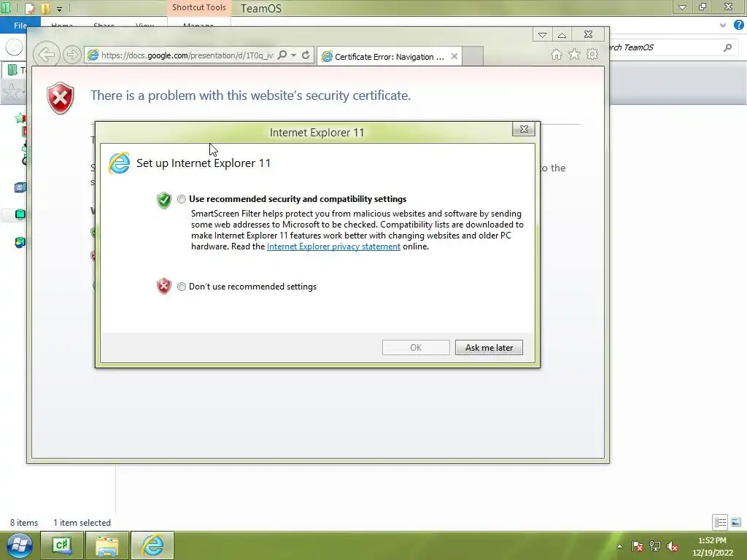Show hidden system tray icons
Image resolution: width=747 pixels, height=560 pixels.
[x=619, y=546]
